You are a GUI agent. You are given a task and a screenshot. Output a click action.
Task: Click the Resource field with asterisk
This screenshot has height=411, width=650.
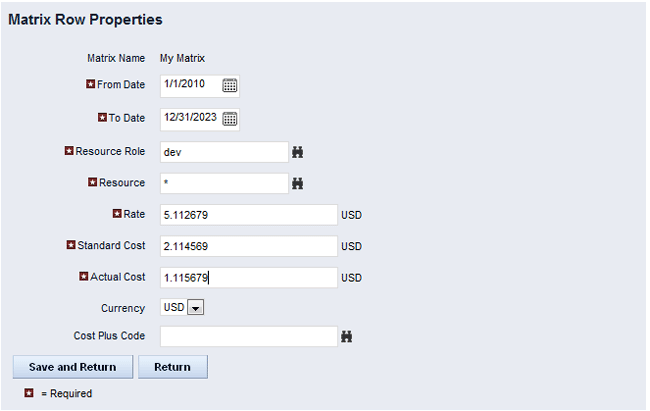point(223,184)
